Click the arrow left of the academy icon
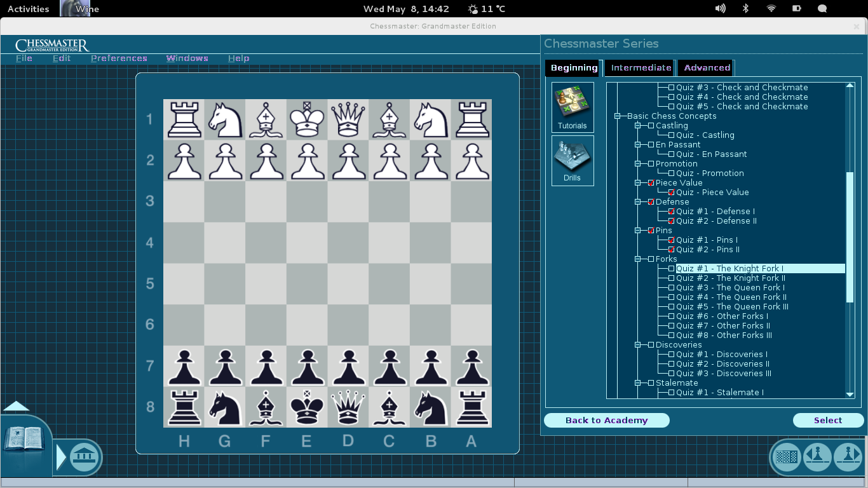The width and height of the screenshot is (868, 488). 61,457
